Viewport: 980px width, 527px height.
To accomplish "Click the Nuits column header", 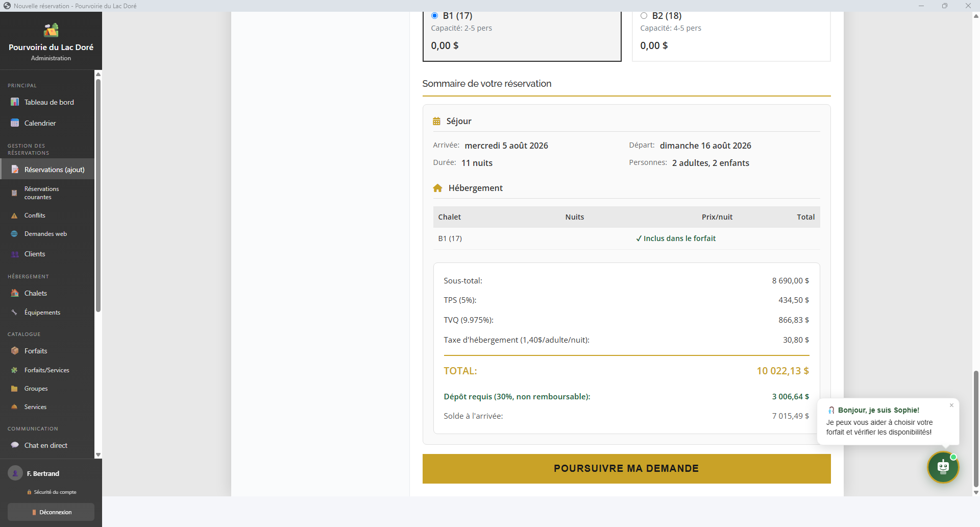I will [574, 217].
